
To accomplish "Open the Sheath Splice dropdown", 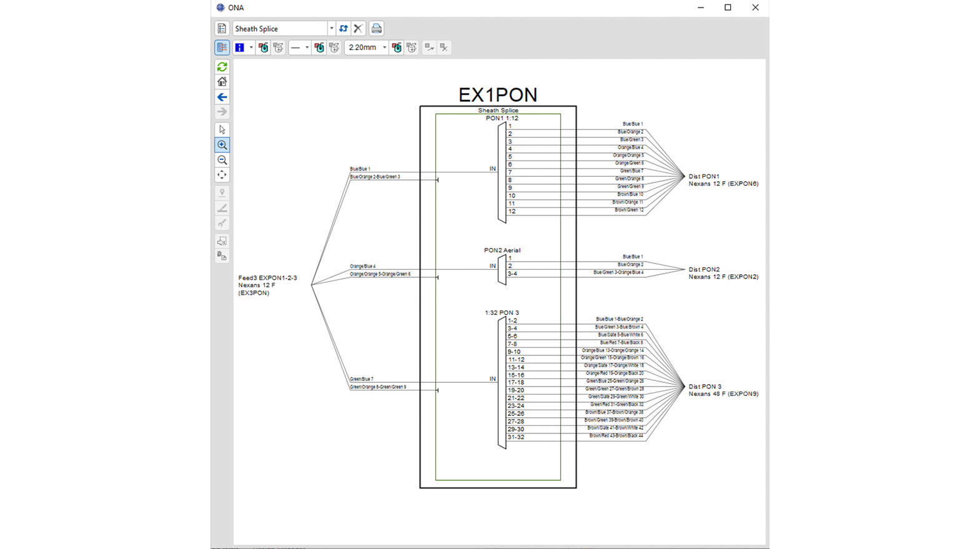I will (331, 29).
